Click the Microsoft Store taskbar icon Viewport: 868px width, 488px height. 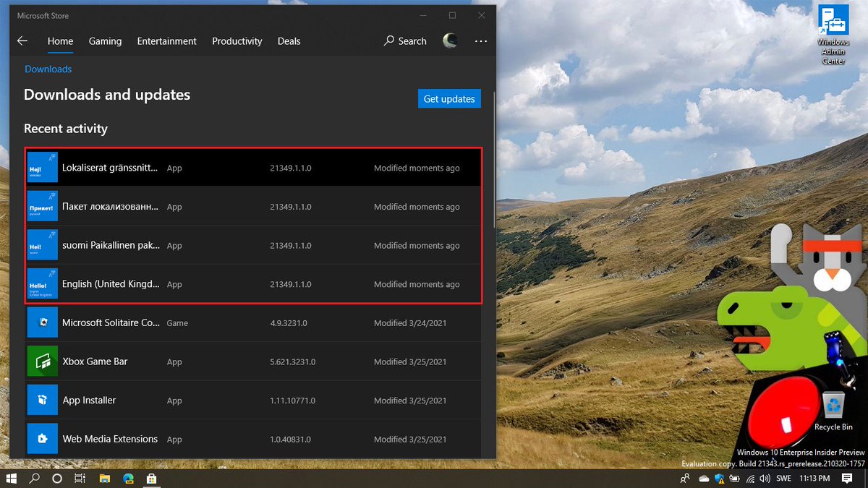(x=153, y=479)
